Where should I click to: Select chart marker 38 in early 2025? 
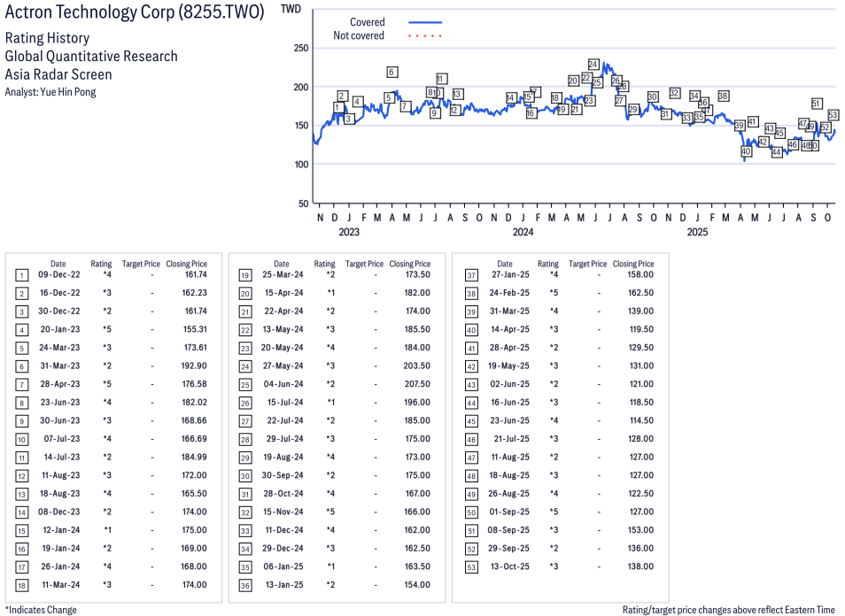pyautogui.click(x=723, y=96)
